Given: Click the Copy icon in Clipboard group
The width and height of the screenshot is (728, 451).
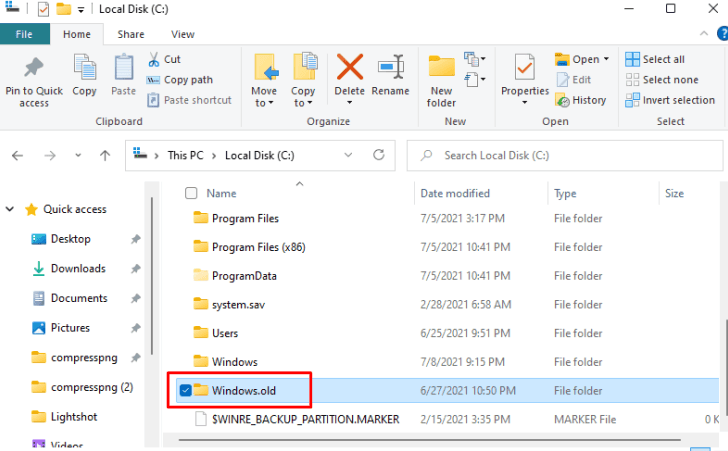Looking at the screenshot, I should 85,70.
